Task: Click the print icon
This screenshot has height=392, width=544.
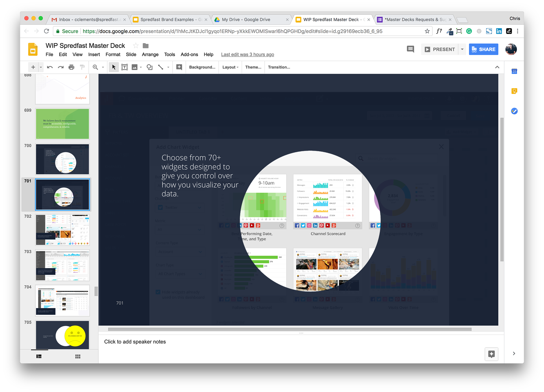Action: pyautogui.click(x=71, y=67)
